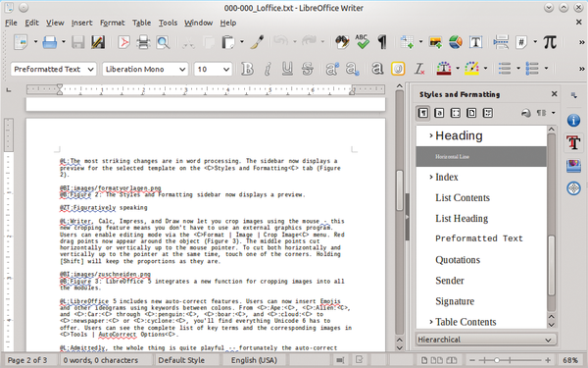Viewport: 588px width, 368px height.
Task: Select the Clone Formatting paintbrush
Action: coord(257,42)
